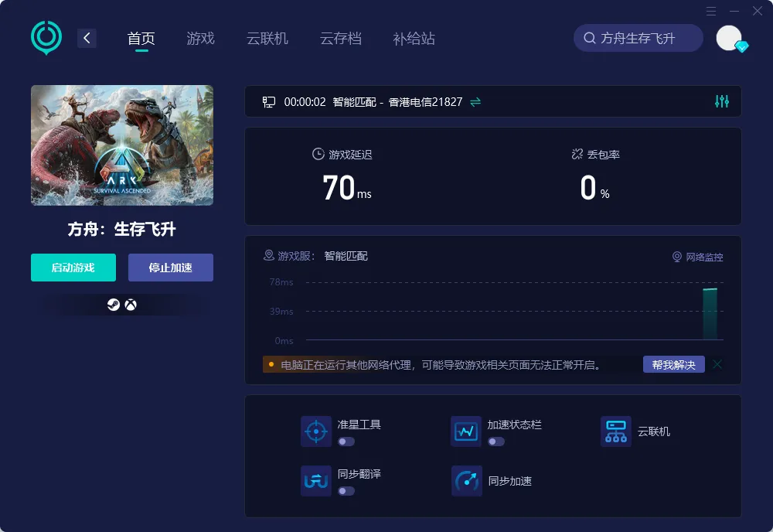Click the 停止加速 button
This screenshot has width=773, height=532.
[x=171, y=268]
